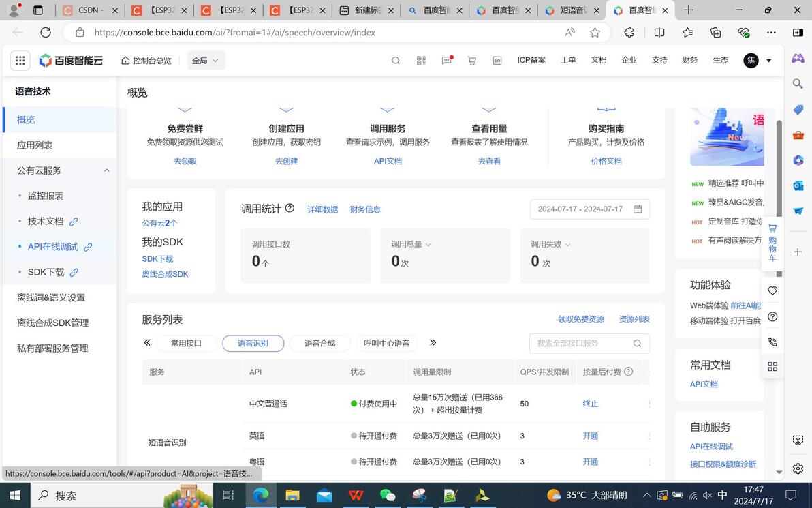Add page to favorites star icon
This screenshot has width=812, height=508.
[595, 32]
